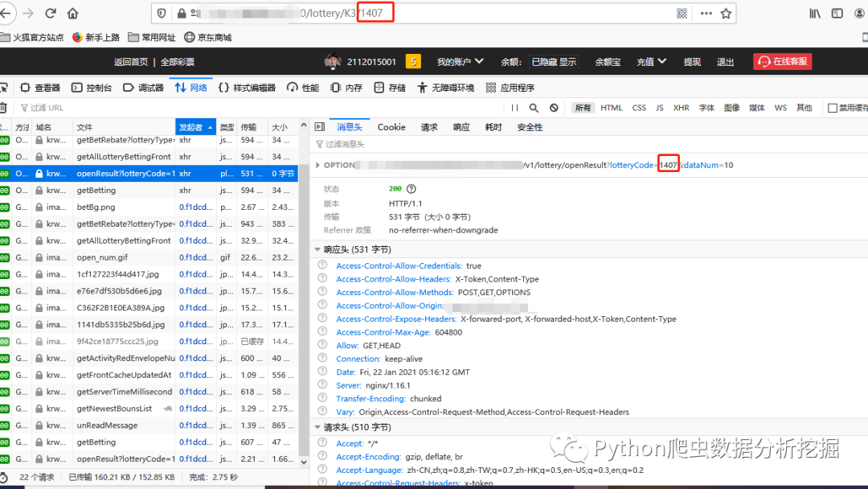Click the 提现 link

point(692,62)
